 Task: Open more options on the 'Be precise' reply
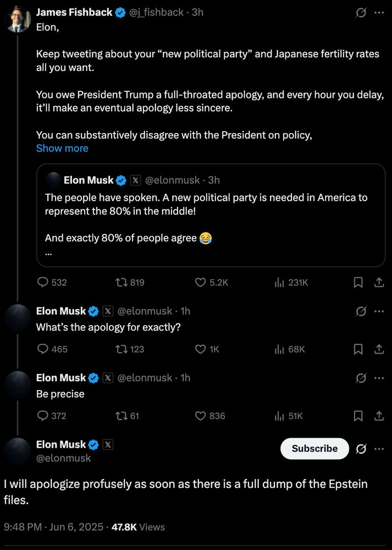coord(379,378)
